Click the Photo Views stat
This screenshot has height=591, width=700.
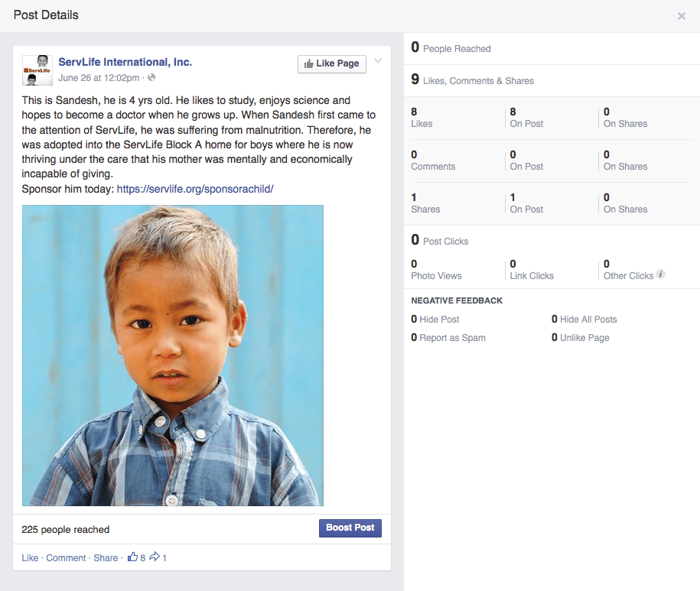(436, 275)
